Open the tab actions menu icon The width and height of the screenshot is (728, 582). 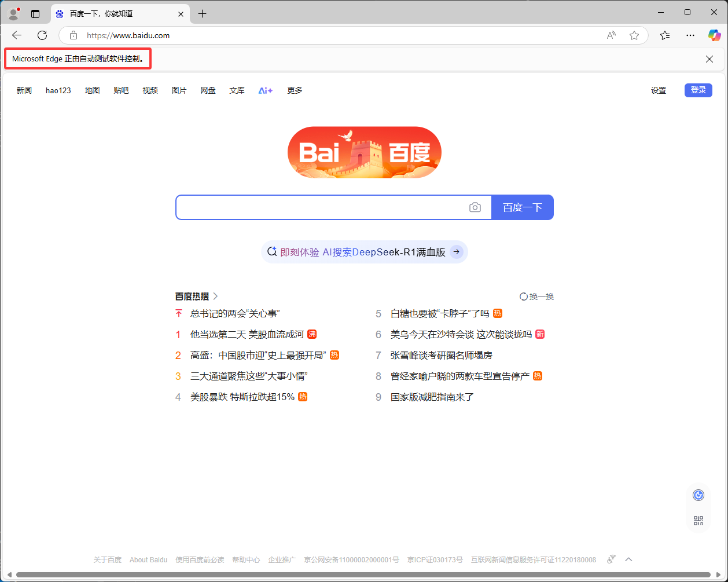35,14
